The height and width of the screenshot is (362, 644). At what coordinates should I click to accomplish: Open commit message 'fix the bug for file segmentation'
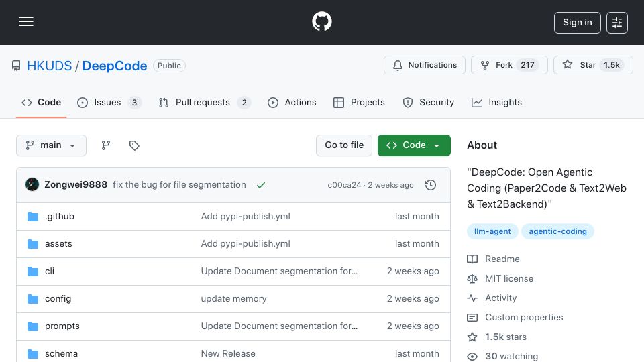click(179, 185)
